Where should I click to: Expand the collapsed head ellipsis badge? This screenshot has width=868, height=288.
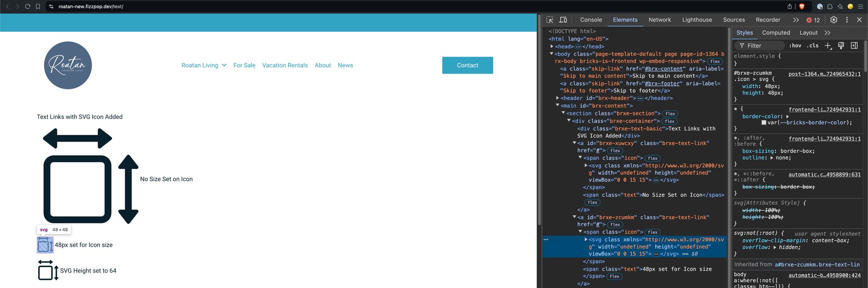pyautogui.click(x=578, y=47)
